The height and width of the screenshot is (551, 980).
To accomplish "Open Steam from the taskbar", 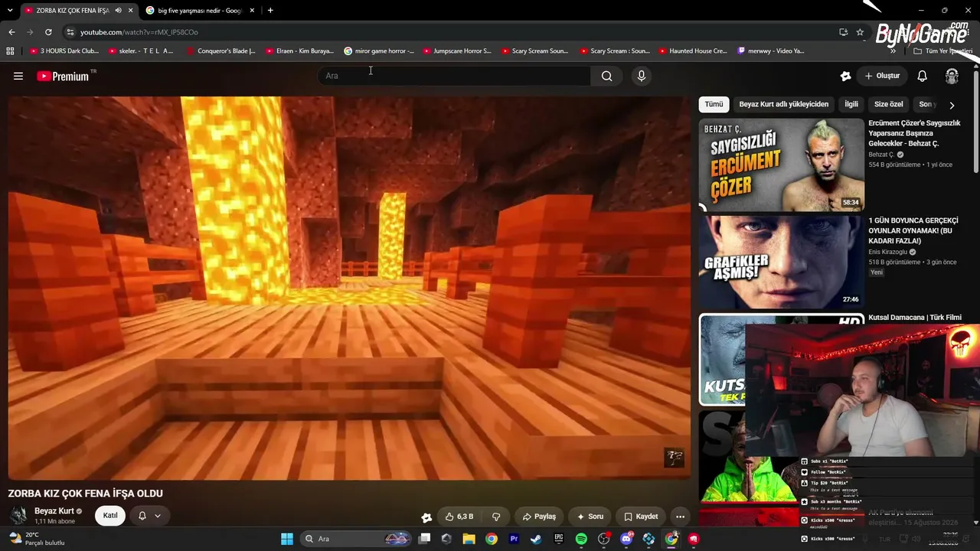I will click(536, 539).
